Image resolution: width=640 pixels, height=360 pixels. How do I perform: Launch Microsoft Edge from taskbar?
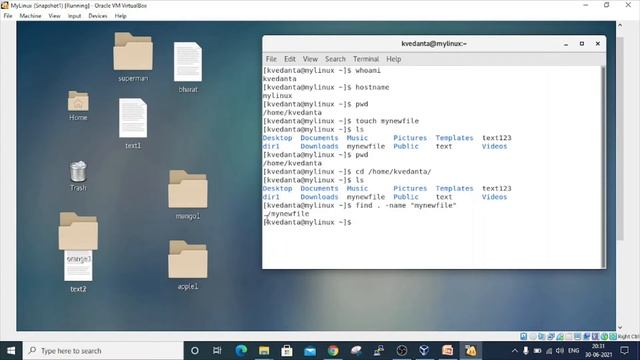[241, 351]
